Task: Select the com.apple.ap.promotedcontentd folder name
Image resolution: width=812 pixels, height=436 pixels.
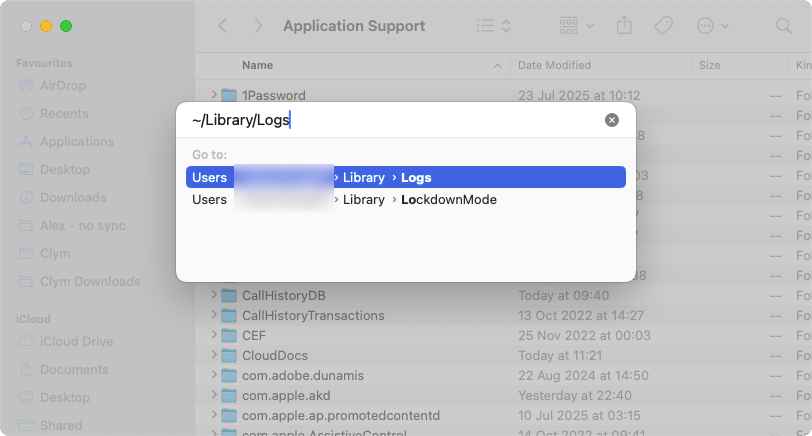Action: tap(341, 416)
